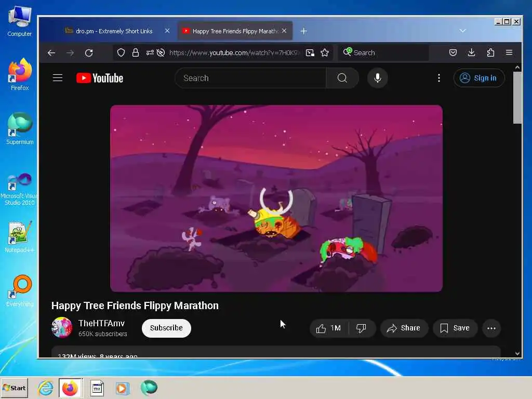
Task: Open a new browser tab with plus
Action: pos(303,31)
